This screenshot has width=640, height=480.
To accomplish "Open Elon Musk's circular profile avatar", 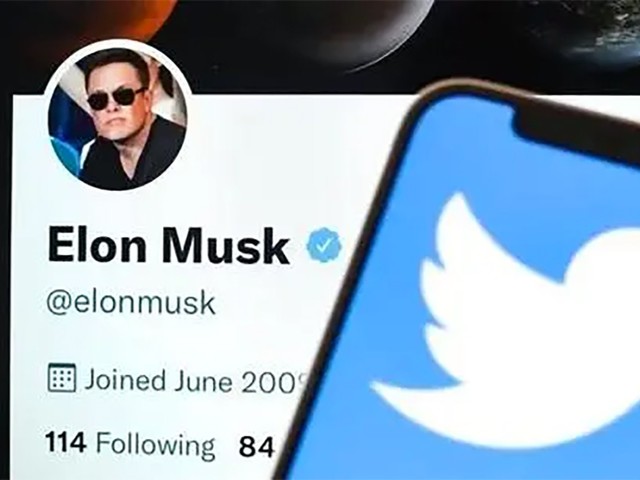I will pos(118,116).
